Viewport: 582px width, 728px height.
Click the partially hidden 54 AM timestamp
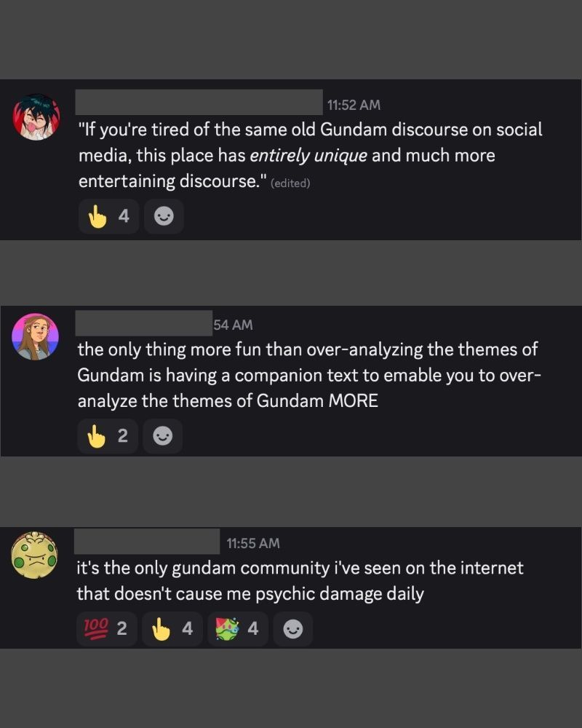tap(233, 325)
